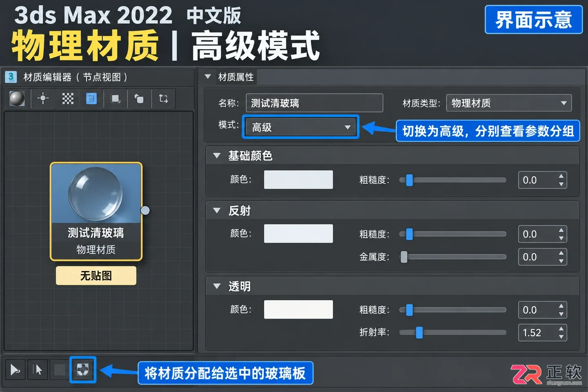588x392 pixels.
Task: Click the overlapping shapes icon in toolbar
Action: tap(139, 98)
